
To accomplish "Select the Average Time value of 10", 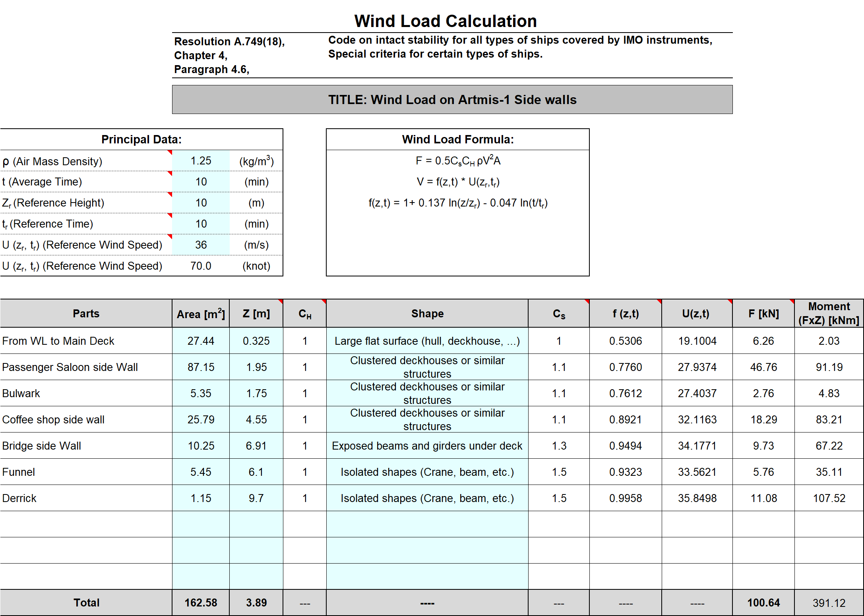I will pyautogui.click(x=201, y=182).
